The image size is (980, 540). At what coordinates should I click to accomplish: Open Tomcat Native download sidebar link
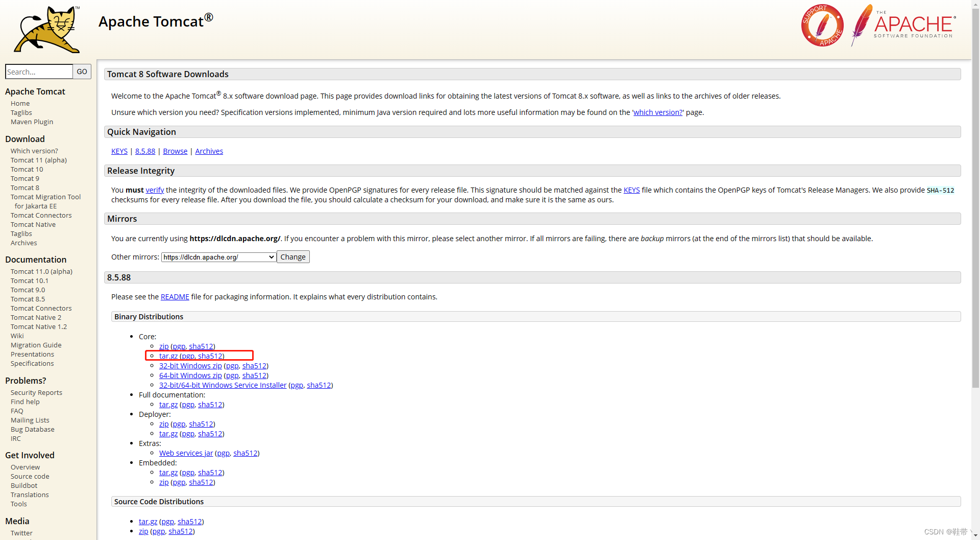33,224
